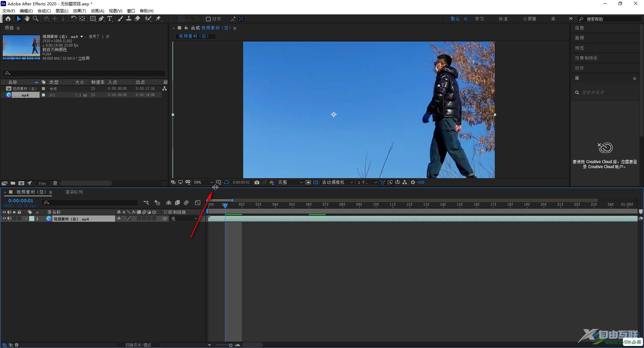Toggle frame blending icon in timeline header
644x348 pixels.
(177, 203)
